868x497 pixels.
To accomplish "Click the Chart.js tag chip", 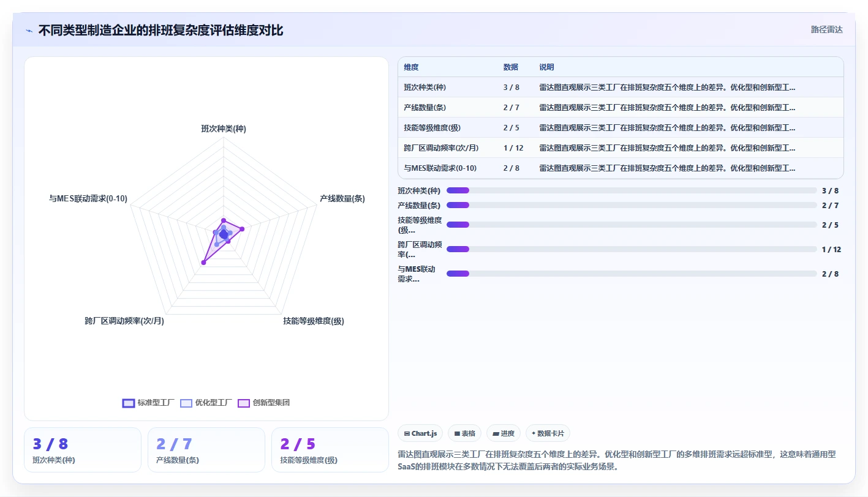I will click(x=420, y=433).
